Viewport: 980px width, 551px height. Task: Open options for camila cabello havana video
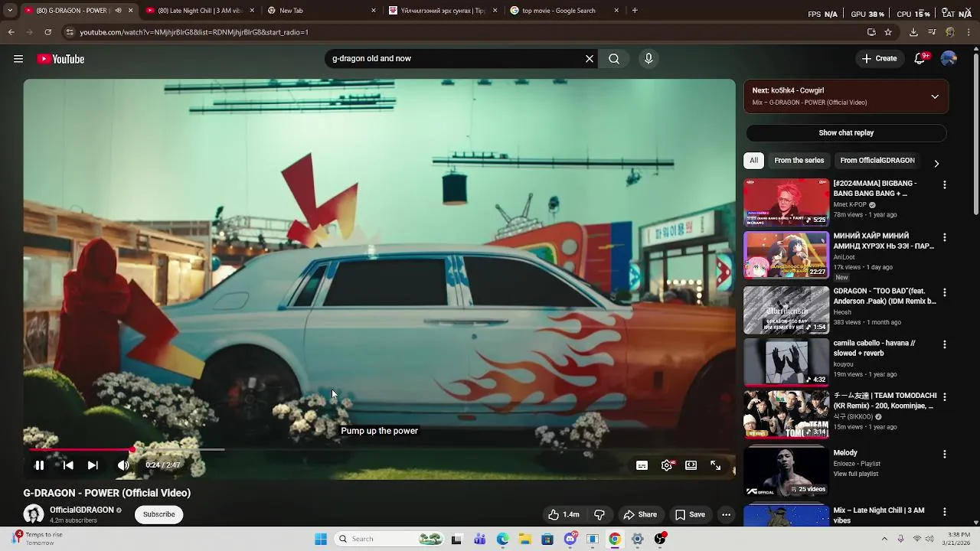click(x=944, y=345)
